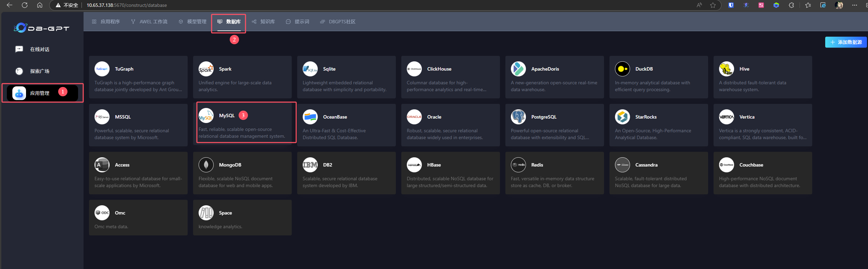Click the MySQL card description text
868x269 pixels.
coord(242,133)
